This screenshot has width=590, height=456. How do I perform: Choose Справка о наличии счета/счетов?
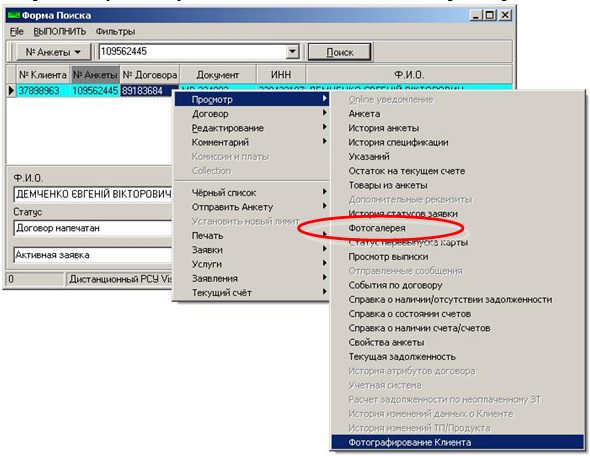click(457, 328)
